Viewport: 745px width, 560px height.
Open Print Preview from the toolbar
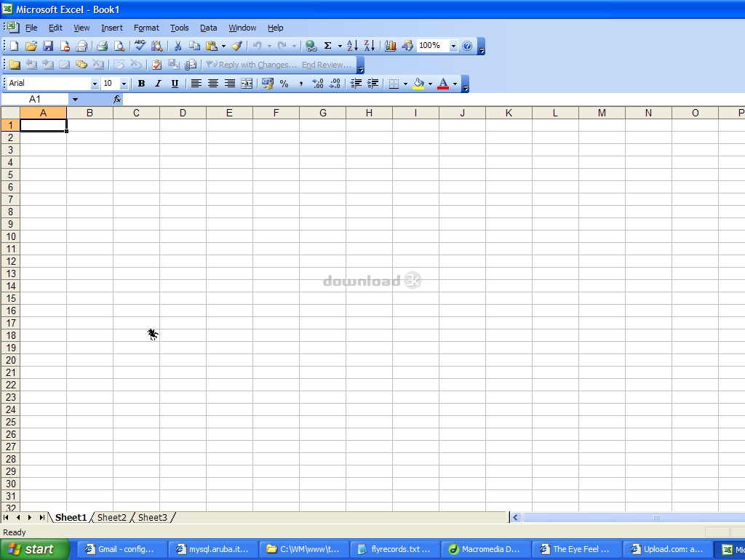click(x=119, y=46)
